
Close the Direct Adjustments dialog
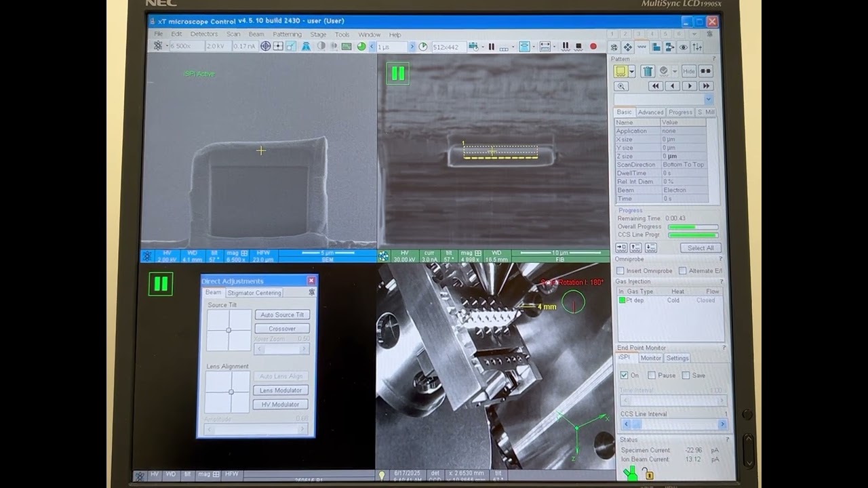(x=311, y=281)
